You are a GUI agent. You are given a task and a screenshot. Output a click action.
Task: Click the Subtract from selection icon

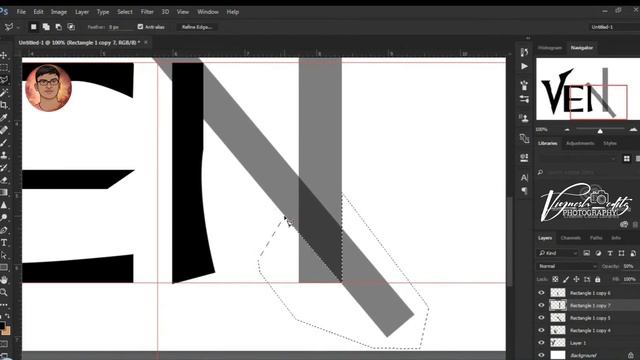pyautogui.click(x=59, y=27)
